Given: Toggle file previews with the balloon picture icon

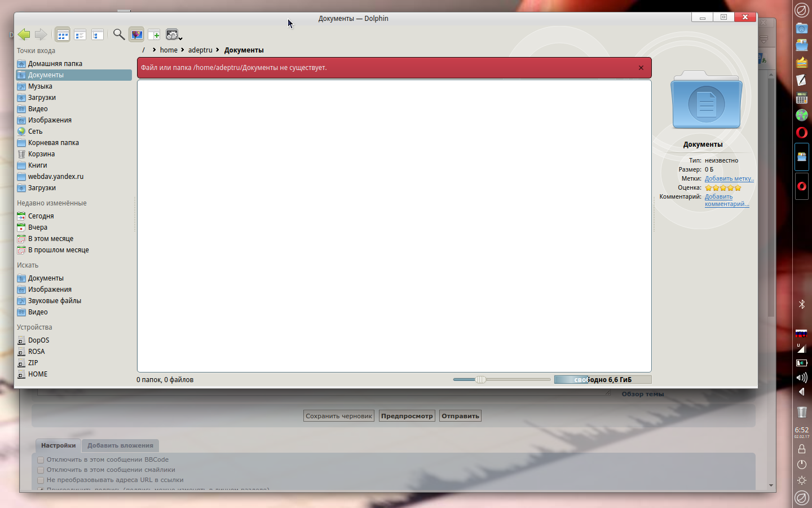Looking at the screenshot, I should (x=136, y=35).
